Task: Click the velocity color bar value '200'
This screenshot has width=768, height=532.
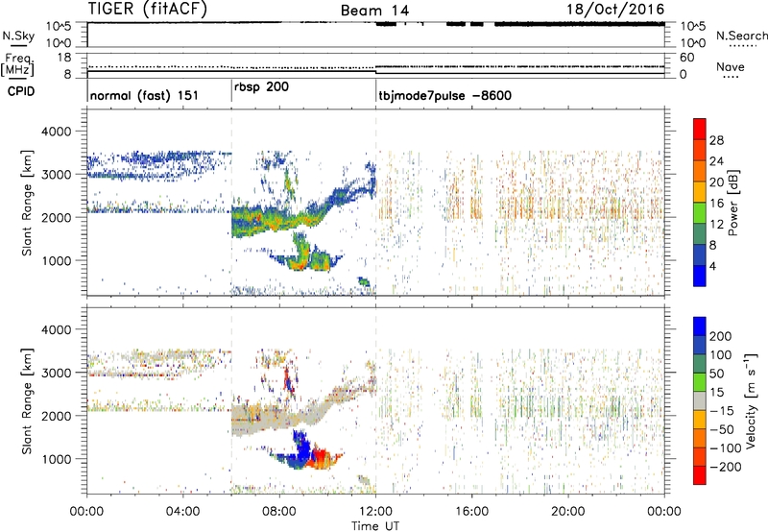Action: (x=721, y=336)
